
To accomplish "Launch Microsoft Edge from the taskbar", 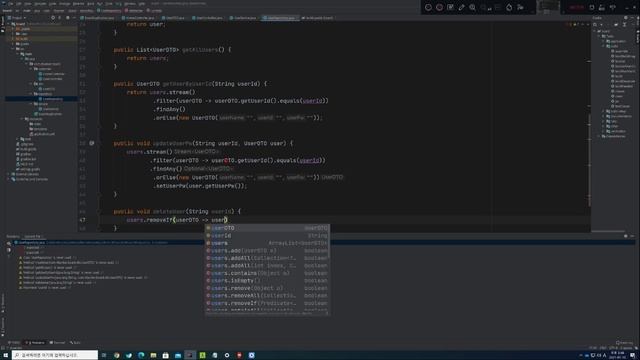I will pyautogui.click(x=141, y=355).
